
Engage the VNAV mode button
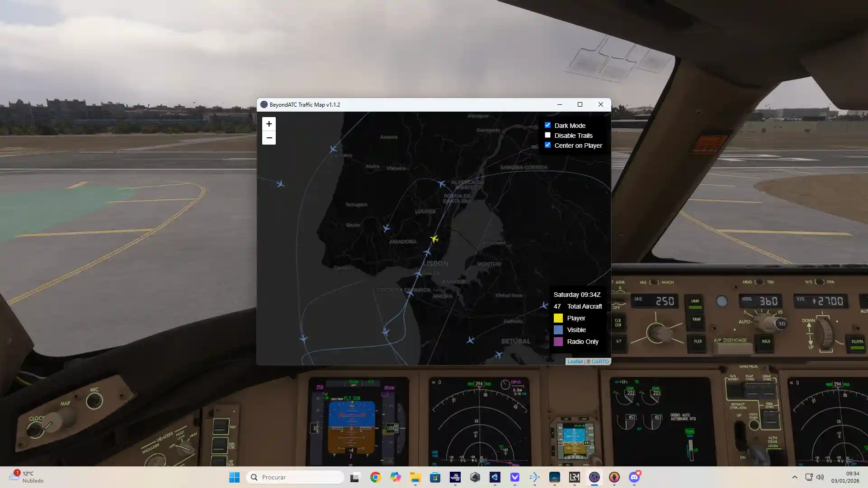pos(696,321)
